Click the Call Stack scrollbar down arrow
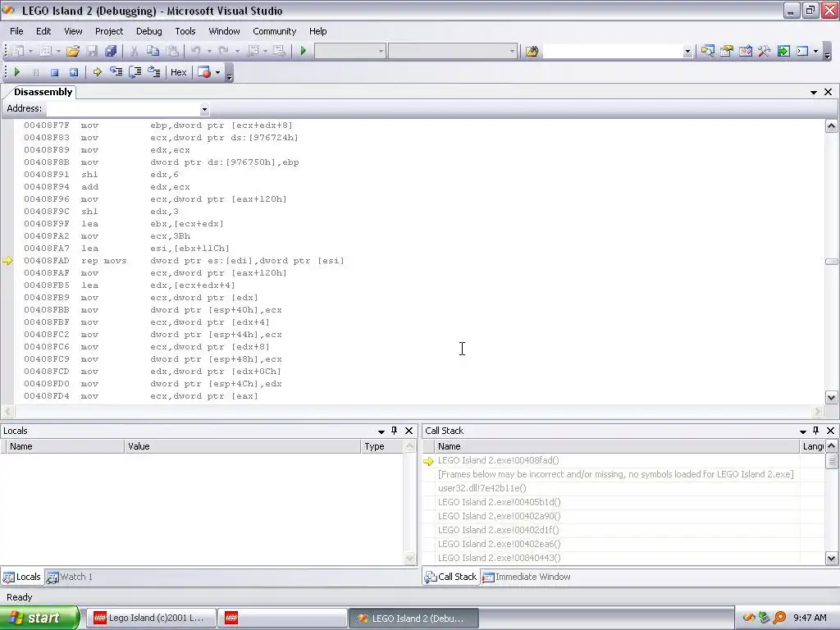Viewport: 840px width, 630px height. click(x=831, y=558)
